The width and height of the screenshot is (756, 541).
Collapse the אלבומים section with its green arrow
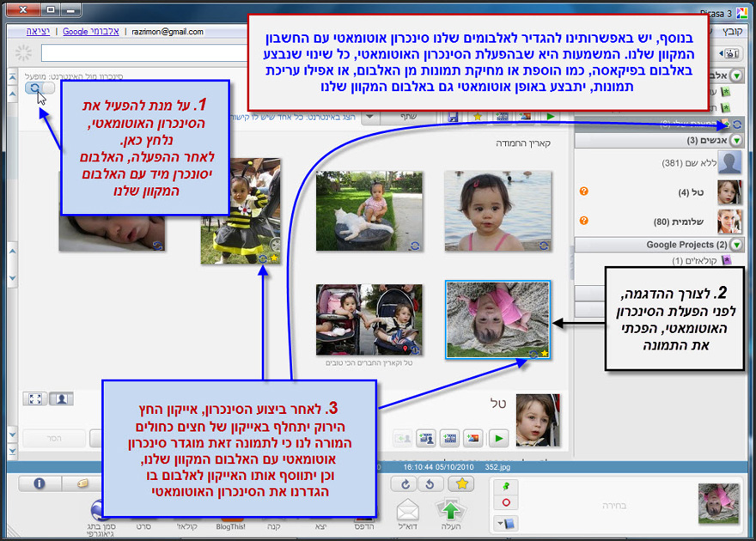coord(736,76)
